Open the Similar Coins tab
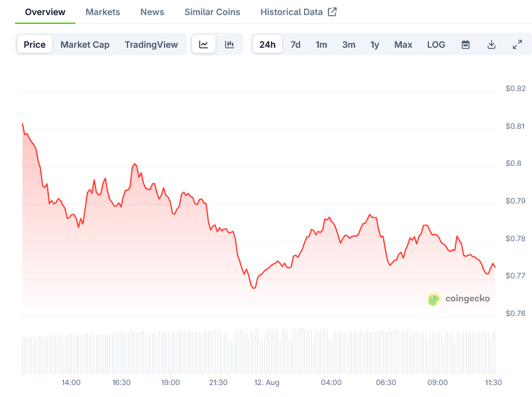Screen dimensions: 532x397 click(212, 12)
